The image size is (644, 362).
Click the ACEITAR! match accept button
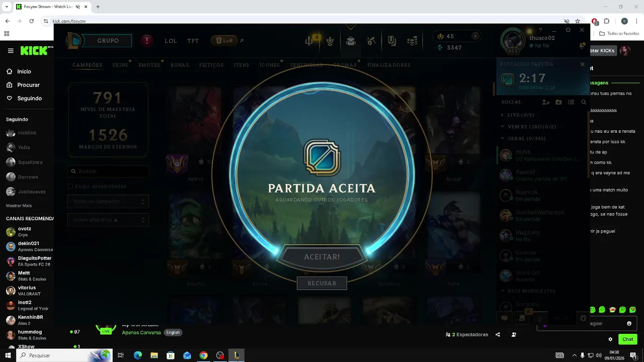[322, 257]
